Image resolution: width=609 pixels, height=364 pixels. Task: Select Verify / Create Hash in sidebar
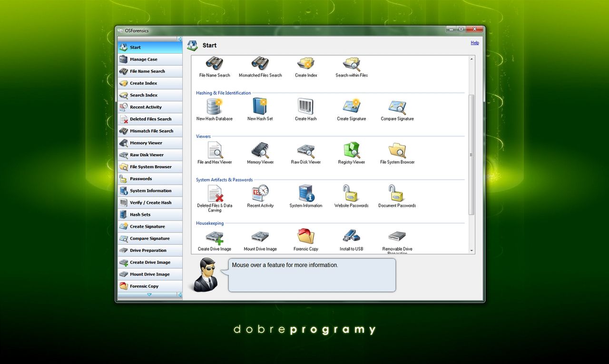pos(150,202)
